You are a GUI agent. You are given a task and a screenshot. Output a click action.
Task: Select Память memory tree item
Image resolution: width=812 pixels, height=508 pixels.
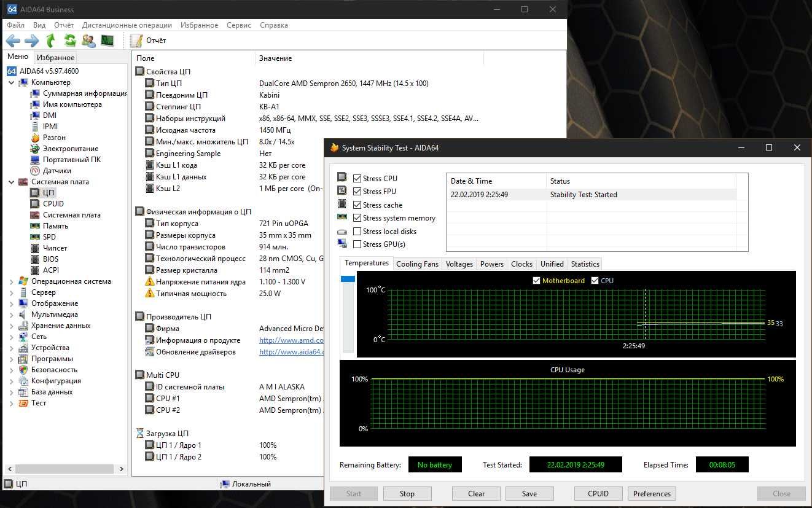pyautogui.click(x=55, y=226)
